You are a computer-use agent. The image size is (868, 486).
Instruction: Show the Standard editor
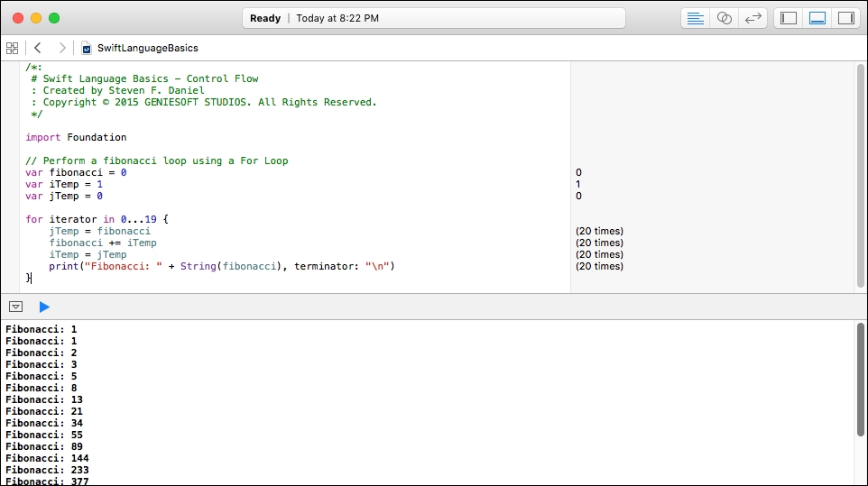696,18
